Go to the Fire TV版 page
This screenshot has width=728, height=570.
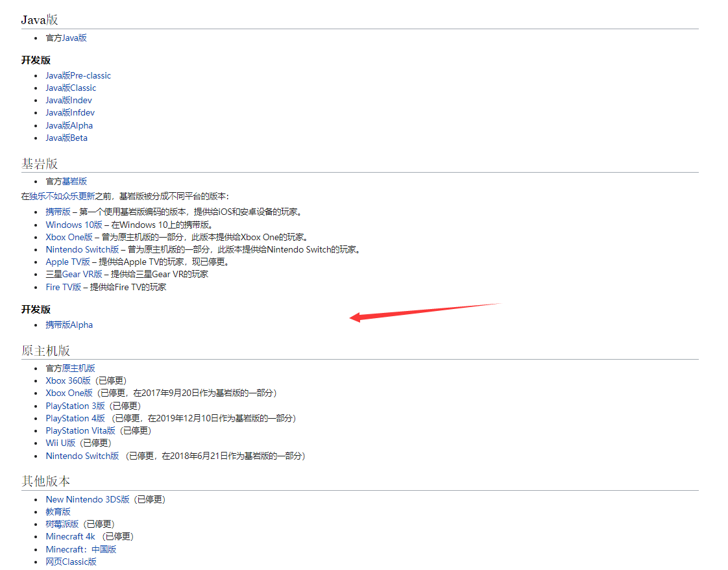pyautogui.click(x=63, y=287)
